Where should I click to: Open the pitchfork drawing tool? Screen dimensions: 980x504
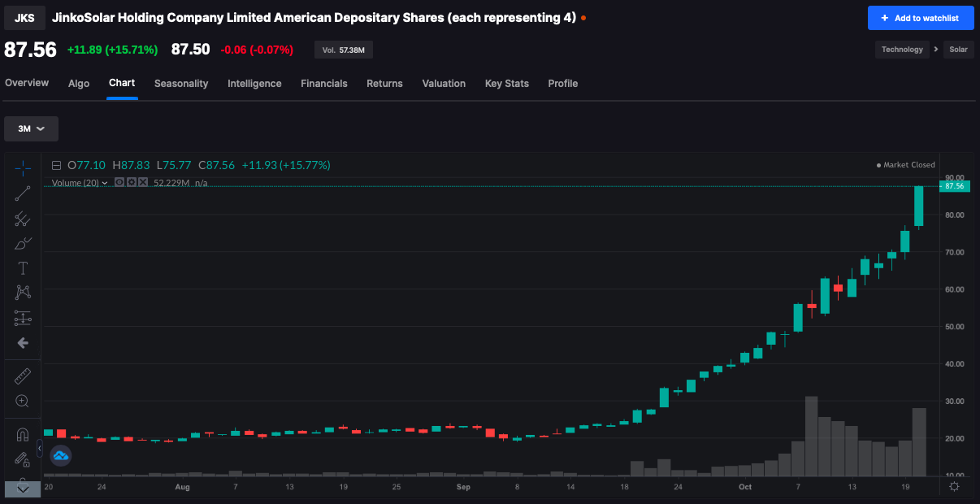(23, 219)
